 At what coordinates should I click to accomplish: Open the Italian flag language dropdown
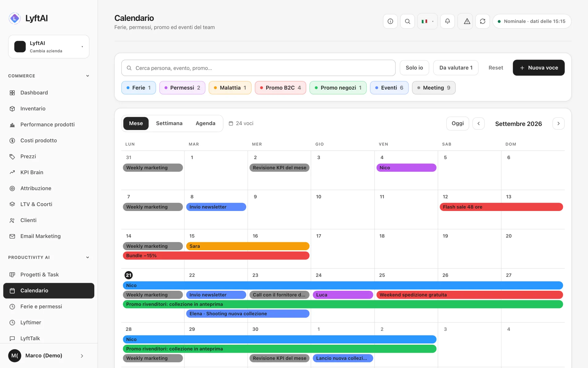coord(428,21)
